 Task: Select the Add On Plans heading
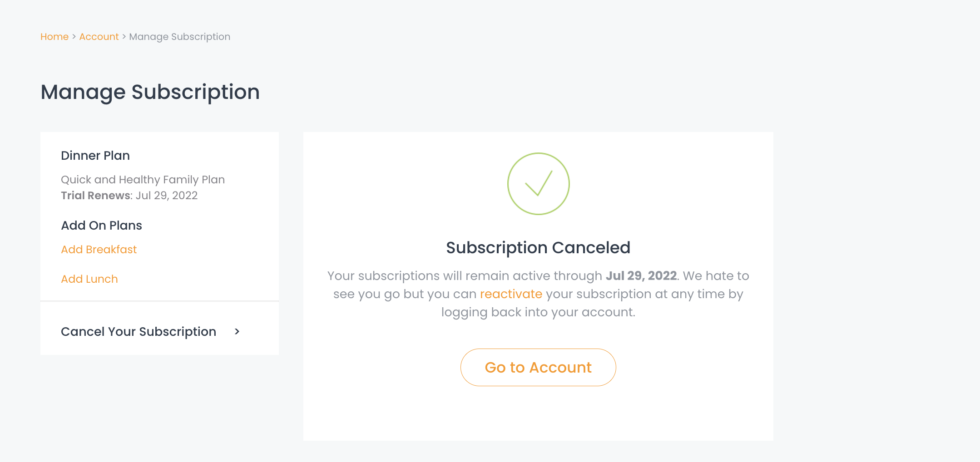point(102,226)
